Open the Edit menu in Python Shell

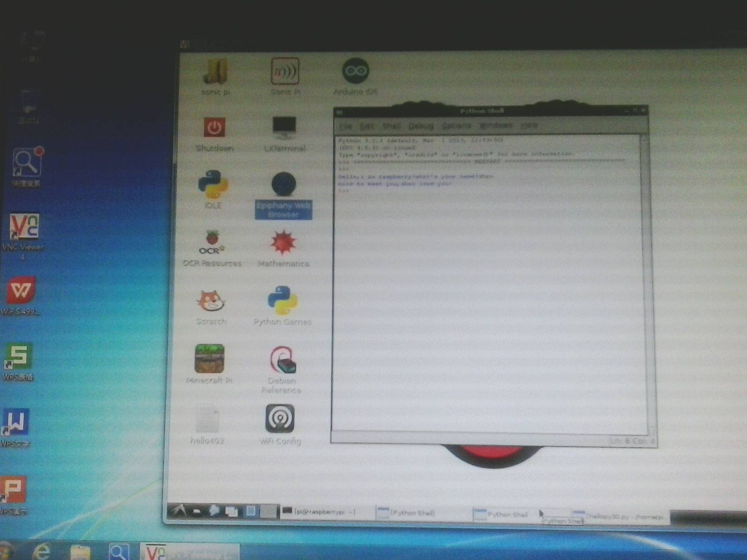[x=367, y=126]
